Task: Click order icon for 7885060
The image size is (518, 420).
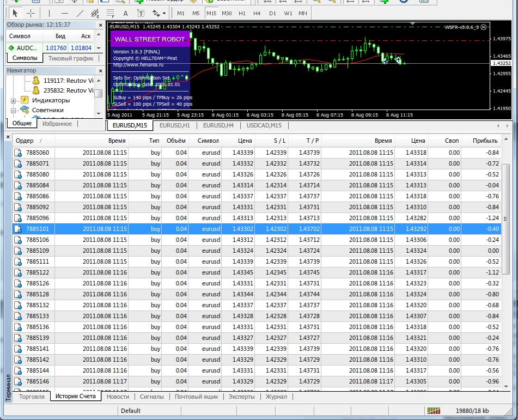Action: click(18, 153)
